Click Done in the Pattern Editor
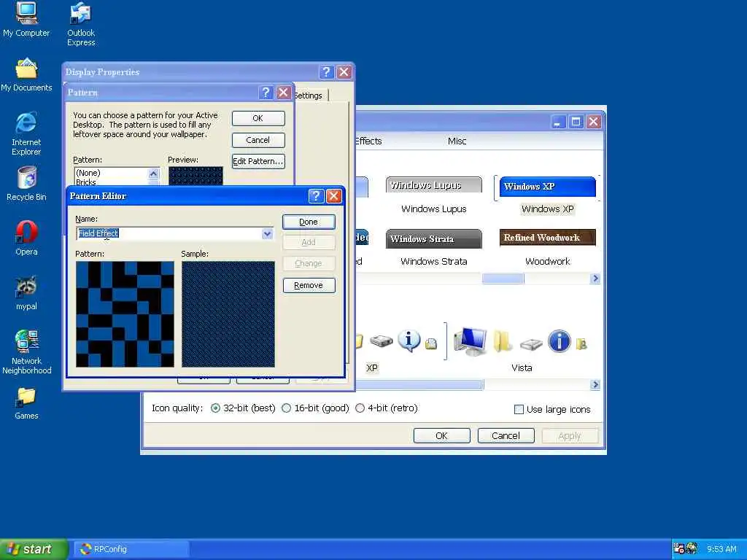The width and height of the screenshot is (747, 560). click(309, 222)
